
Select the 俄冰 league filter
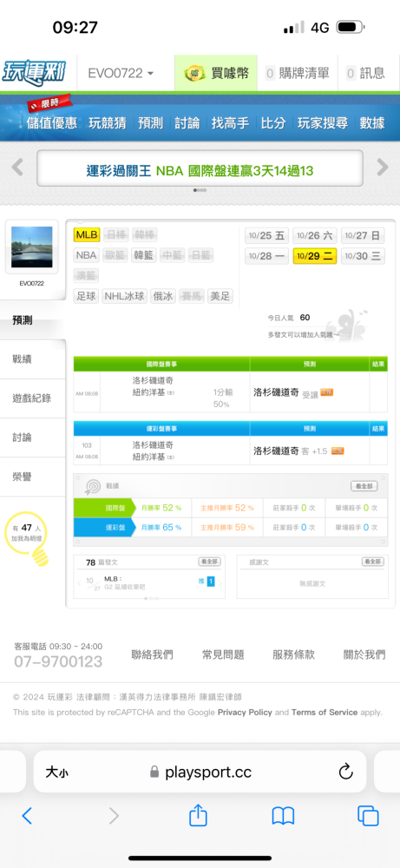tap(162, 296)
